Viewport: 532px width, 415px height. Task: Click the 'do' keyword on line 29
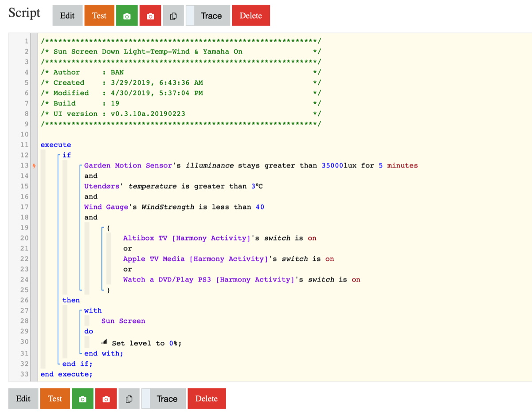89,331
